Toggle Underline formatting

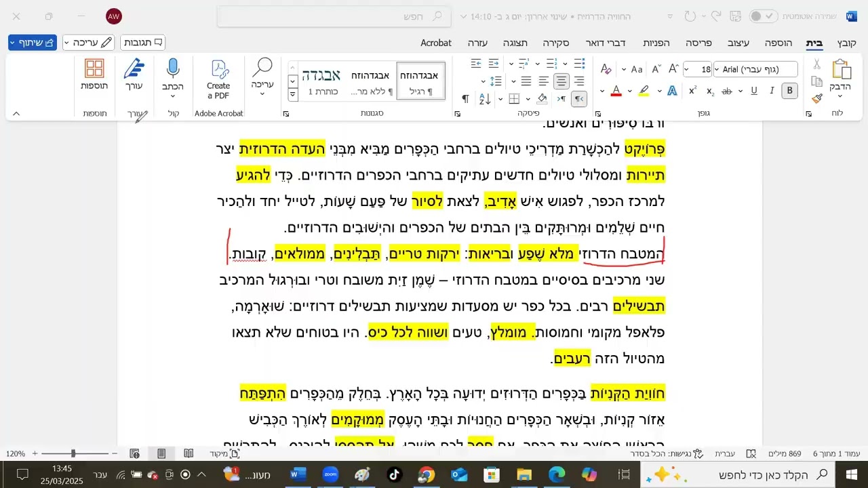pyautogui.click(x=753, y=91)
